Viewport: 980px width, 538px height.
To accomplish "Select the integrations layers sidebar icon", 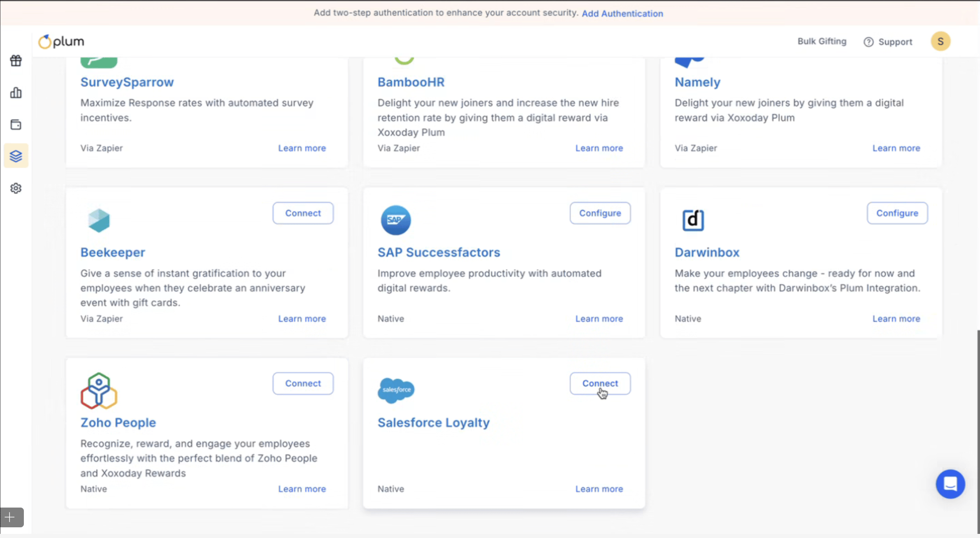I will (x=16, y=156).
